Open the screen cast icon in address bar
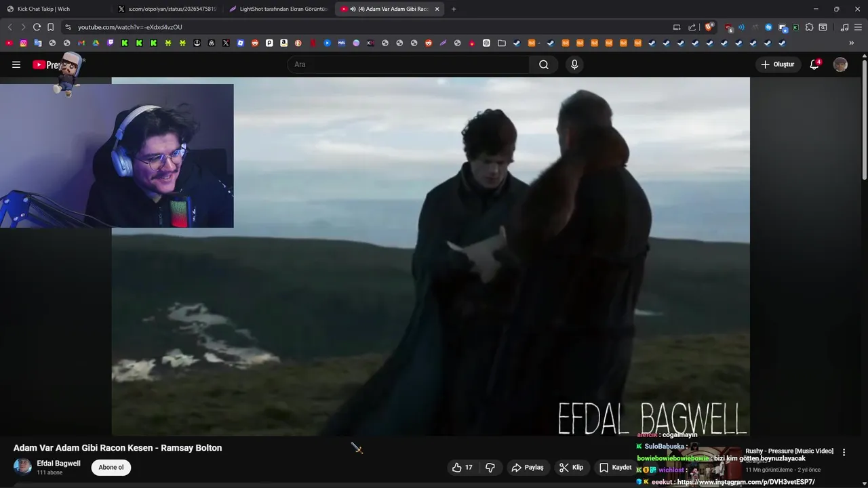This screenshot has width=868, height=488. (677, 27)
